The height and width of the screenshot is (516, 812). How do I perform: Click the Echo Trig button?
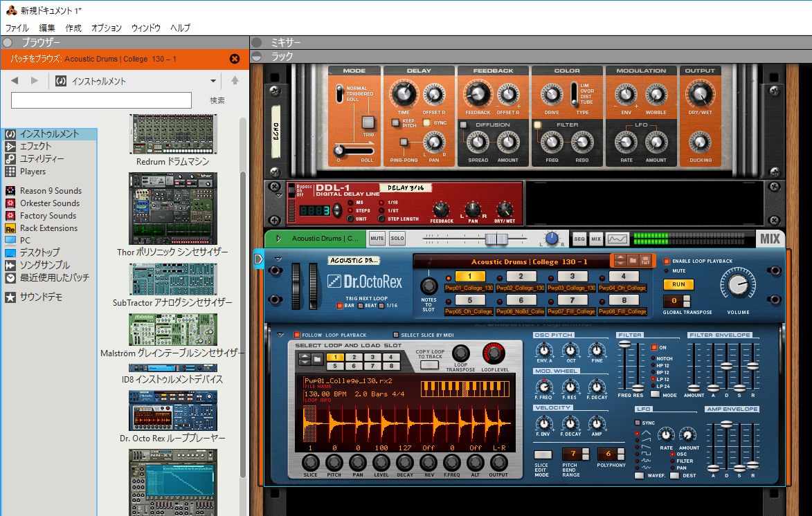368,122
